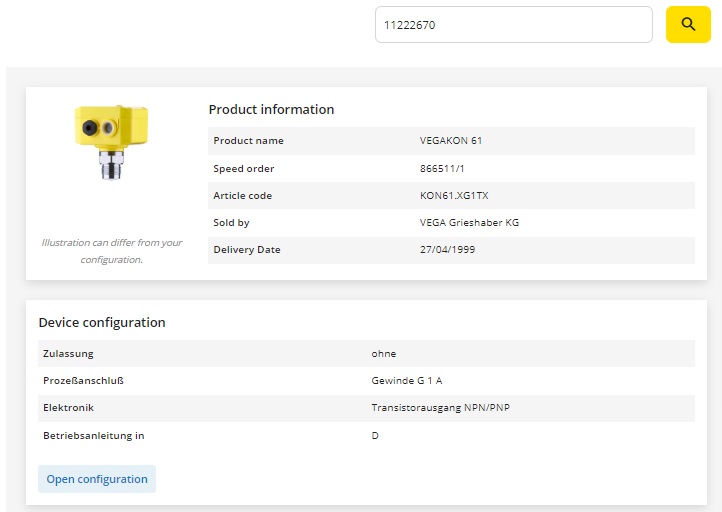The image size is (722, 512).
Task: Click the yellow magnifying glass search button
Action: [x=688, y=24]
